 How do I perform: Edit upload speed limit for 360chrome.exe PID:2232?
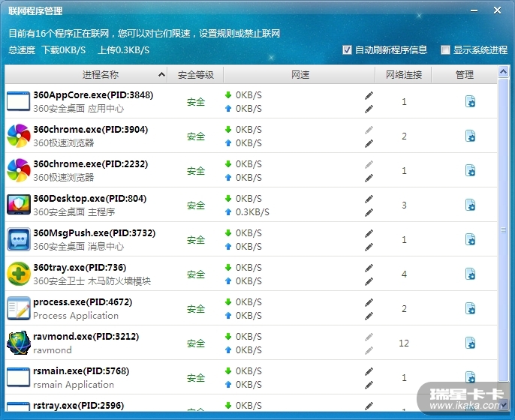[x=369, y=178]
